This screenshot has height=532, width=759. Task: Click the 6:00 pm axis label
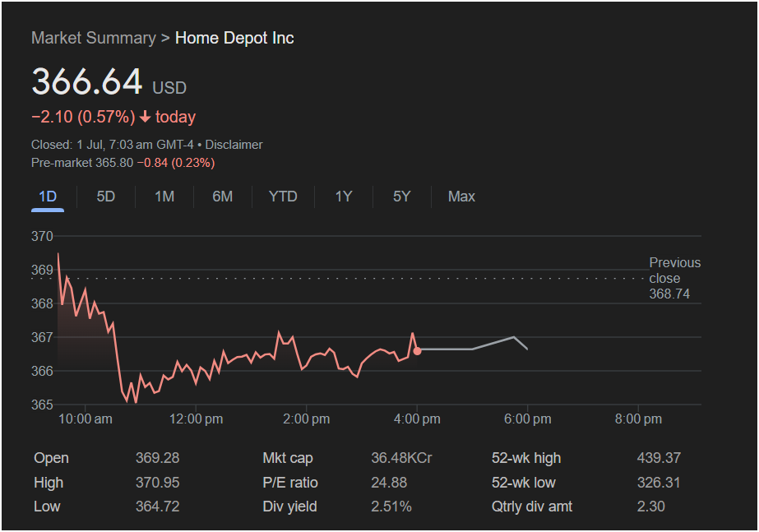click(x=528, y=419)
